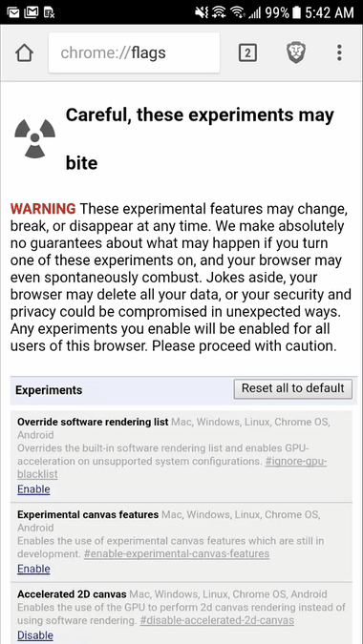This screenshot has width=363, height=644.
Task: Enable Experimental canvas features
Action: pos(33,569)
